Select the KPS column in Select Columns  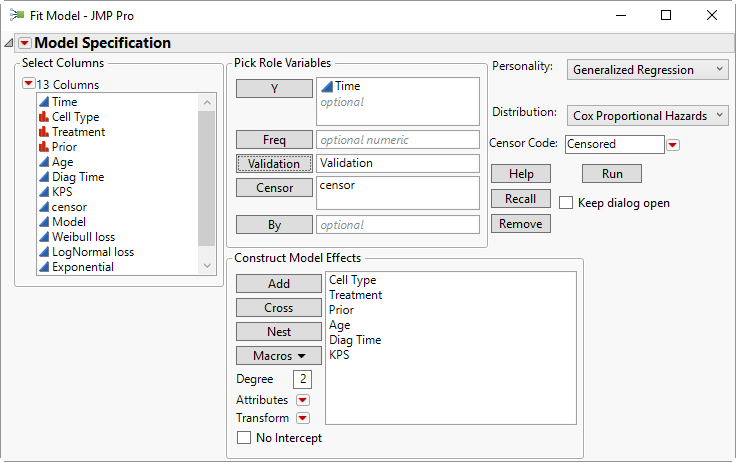pyautogui.click(x=62, y=192)
